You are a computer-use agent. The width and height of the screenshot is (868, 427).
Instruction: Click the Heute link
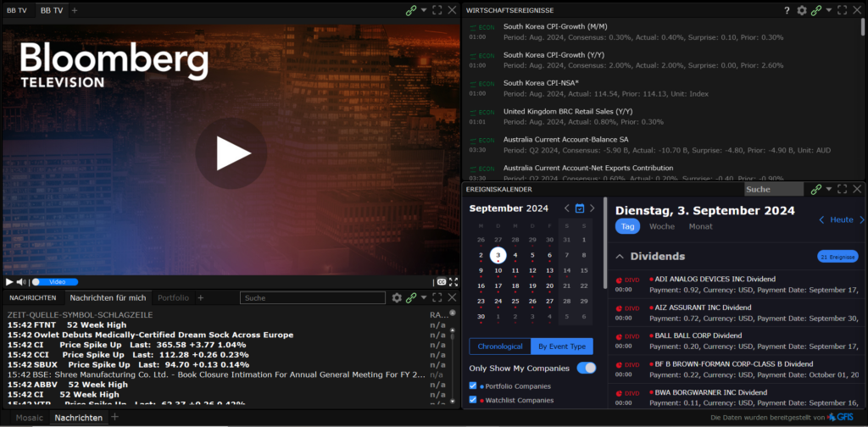click(842, 219)
